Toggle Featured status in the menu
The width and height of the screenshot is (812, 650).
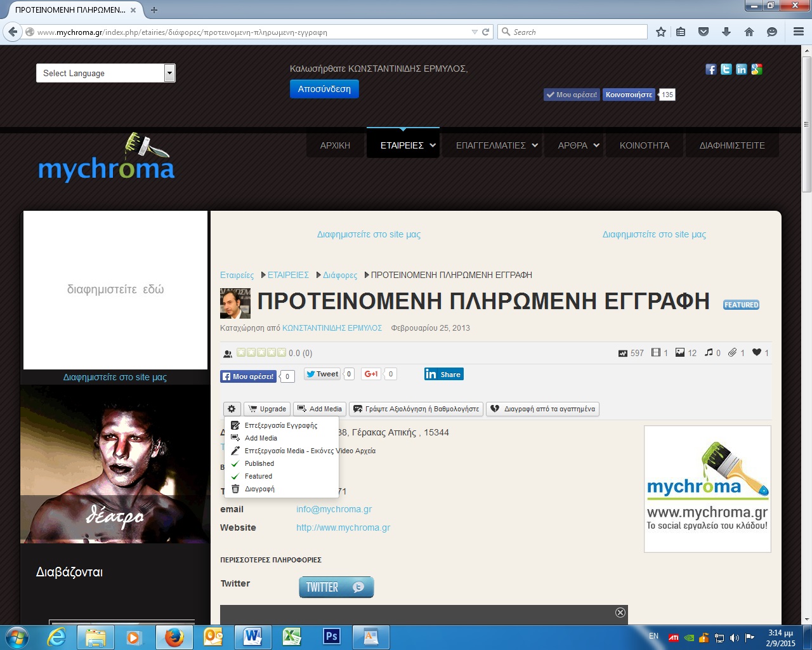tap(258, 476)
